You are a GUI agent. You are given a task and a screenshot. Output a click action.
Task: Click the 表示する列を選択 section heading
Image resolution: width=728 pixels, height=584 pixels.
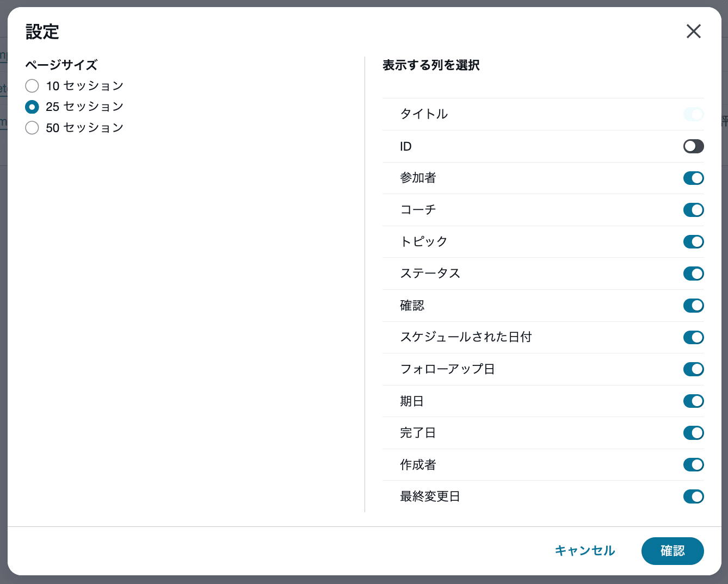click(x=431, y=65)
